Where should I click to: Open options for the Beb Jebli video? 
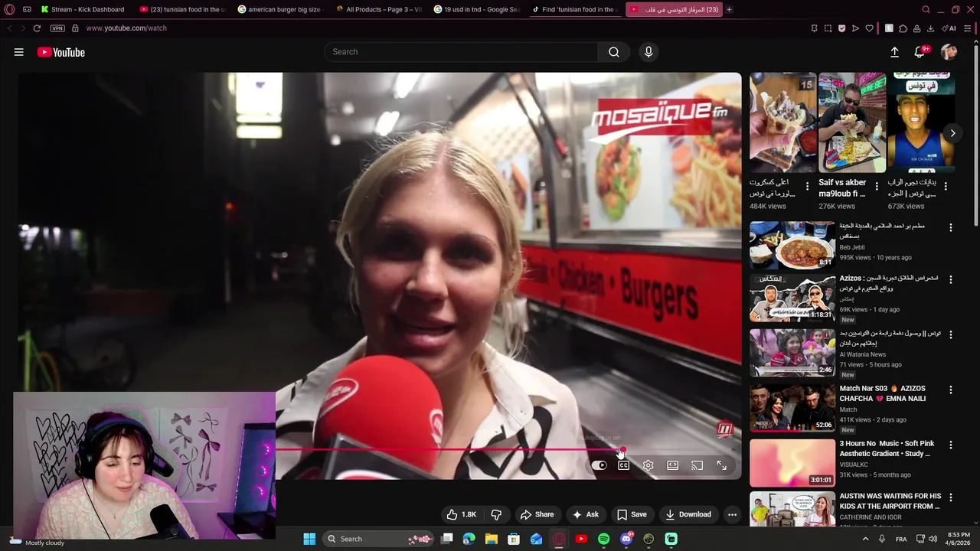(951, 227)
